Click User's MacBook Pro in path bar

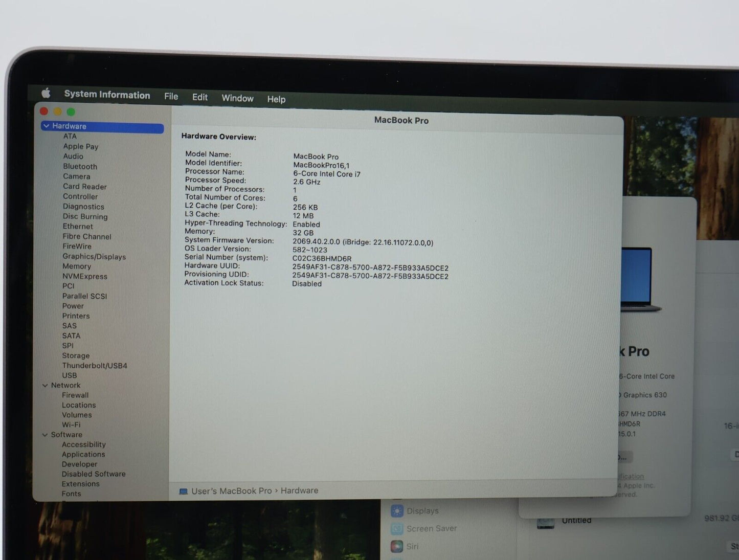232,491
